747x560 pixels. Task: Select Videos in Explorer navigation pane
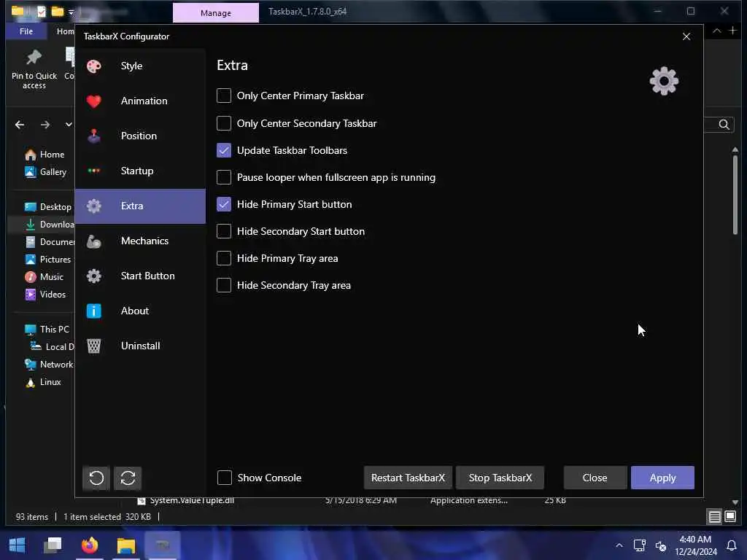[46, 295]
